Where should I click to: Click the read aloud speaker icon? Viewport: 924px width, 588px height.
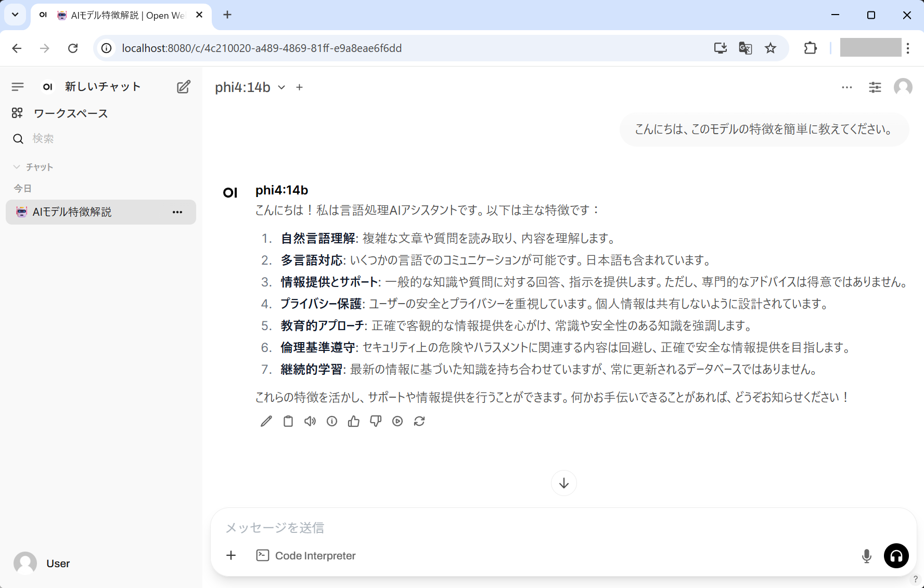coord(310,421)
